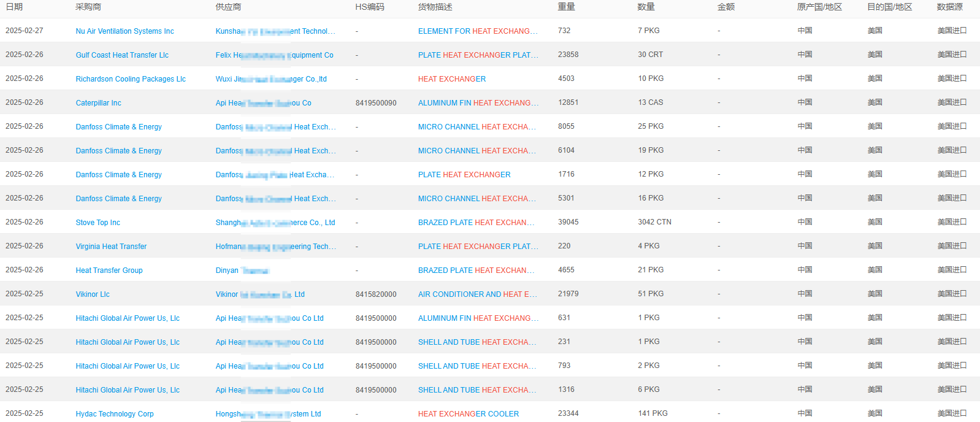This screenshot has width=980, height=422.
Task: Click the date cell 2025-02-27
Action: 25,31
